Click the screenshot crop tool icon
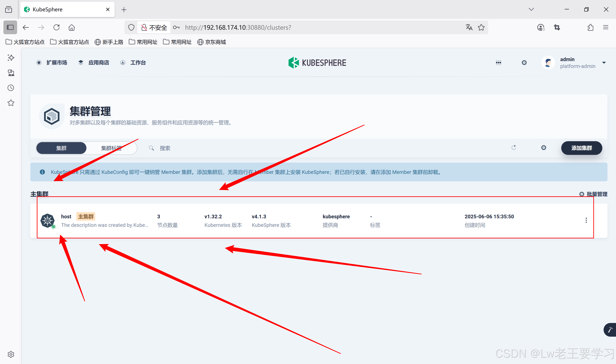Screen dimensions: 616x364 [557, 27]
